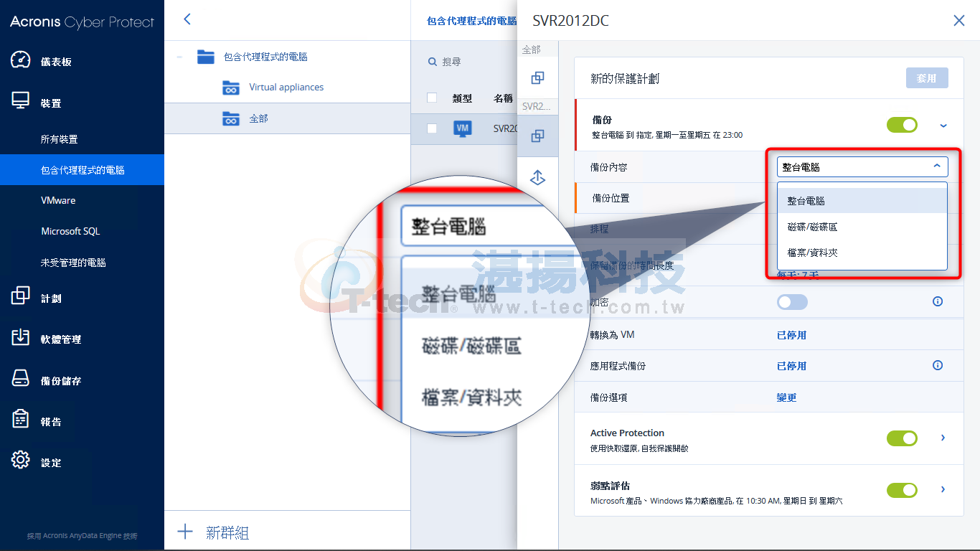
Task: Open the 儀表板 dashboard icon
Action: pyautogui.click(x=21, y=60)
